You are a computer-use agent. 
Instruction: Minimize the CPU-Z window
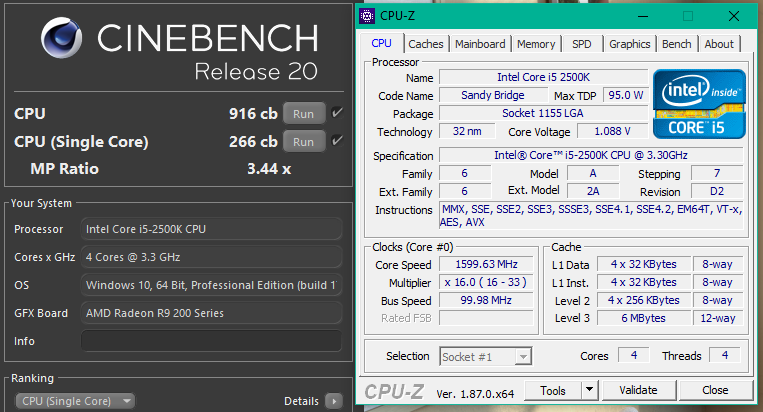pos(643,17)
